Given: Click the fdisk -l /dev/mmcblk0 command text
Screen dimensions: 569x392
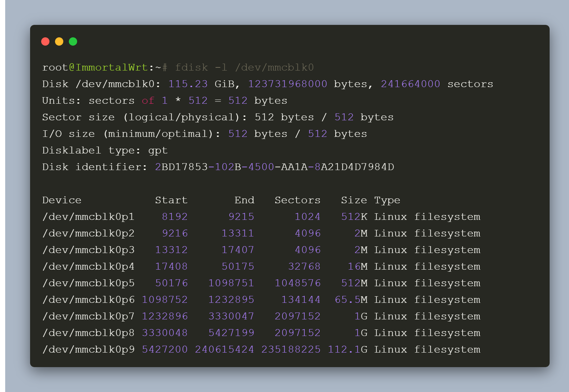Looking at the screenshot, I should point(244,67).
